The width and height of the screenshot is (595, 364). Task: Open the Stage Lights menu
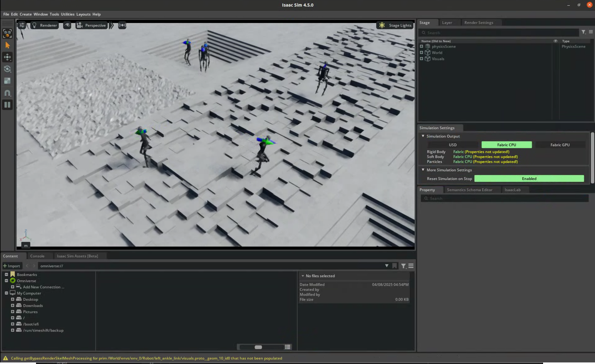[x=395, y=25]
